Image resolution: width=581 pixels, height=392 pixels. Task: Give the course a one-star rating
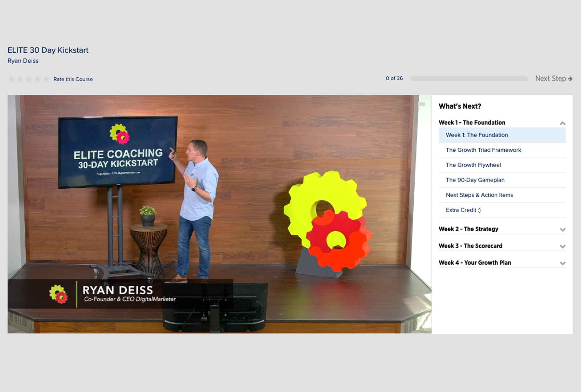pyautogui.click(x=12, y=79)
